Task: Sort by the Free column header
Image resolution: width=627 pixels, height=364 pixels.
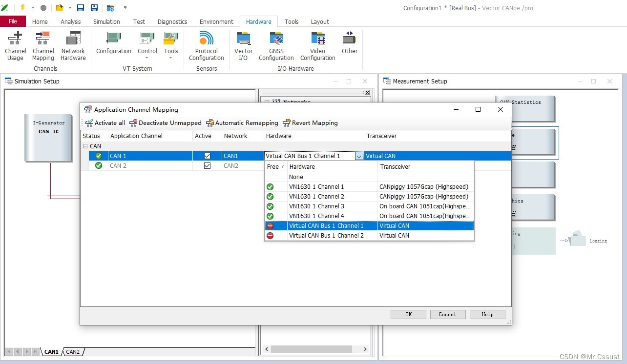Action: (x=275, y=167)
